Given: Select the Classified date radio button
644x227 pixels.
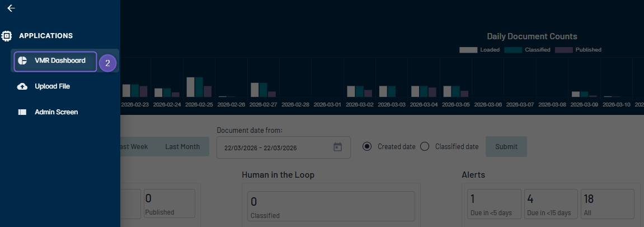Looking at the screenshot, I should pyautogui.click(x=425, y=146).
